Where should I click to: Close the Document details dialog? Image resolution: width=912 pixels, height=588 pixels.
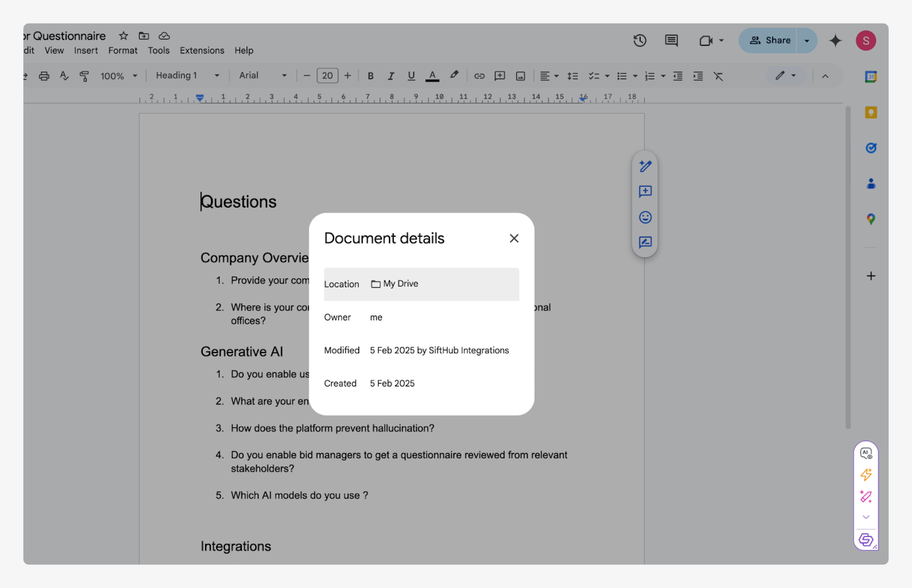(x=514, y=238)
